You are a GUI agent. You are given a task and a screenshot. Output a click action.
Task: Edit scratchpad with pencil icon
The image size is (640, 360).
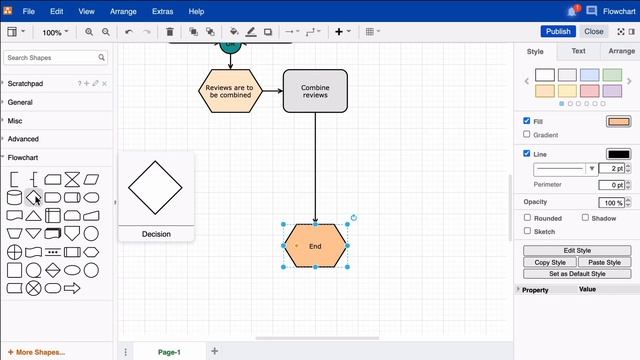tap(95, 83)
